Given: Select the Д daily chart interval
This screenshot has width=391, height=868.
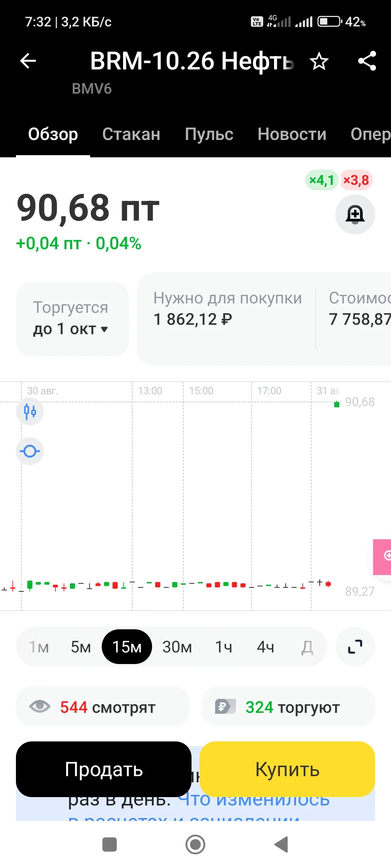Looking at the screenshot, I should [307, 647].
